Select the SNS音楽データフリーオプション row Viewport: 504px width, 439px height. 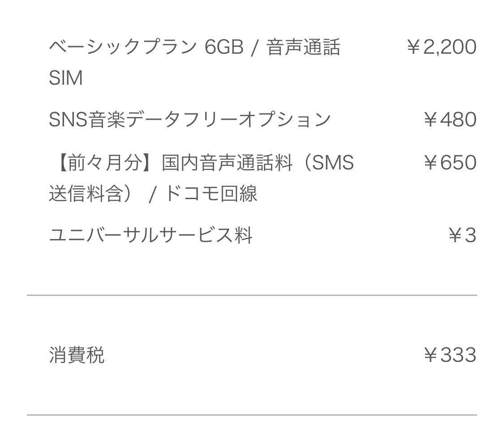262,120
